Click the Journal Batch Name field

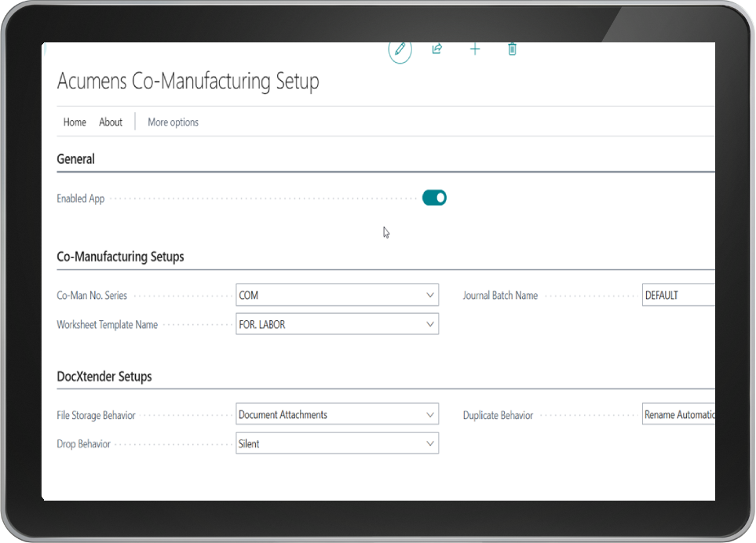[678, 295]
